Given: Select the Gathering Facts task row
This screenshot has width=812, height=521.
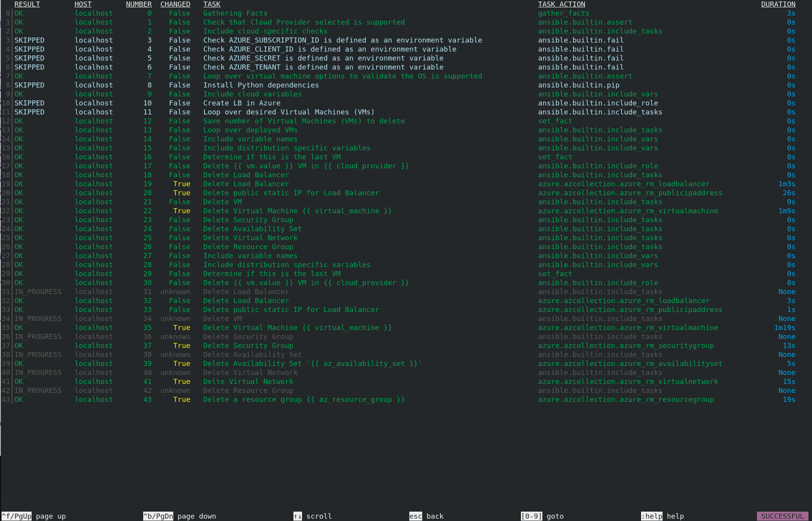Looking at the screenshot, I should 235,13.
